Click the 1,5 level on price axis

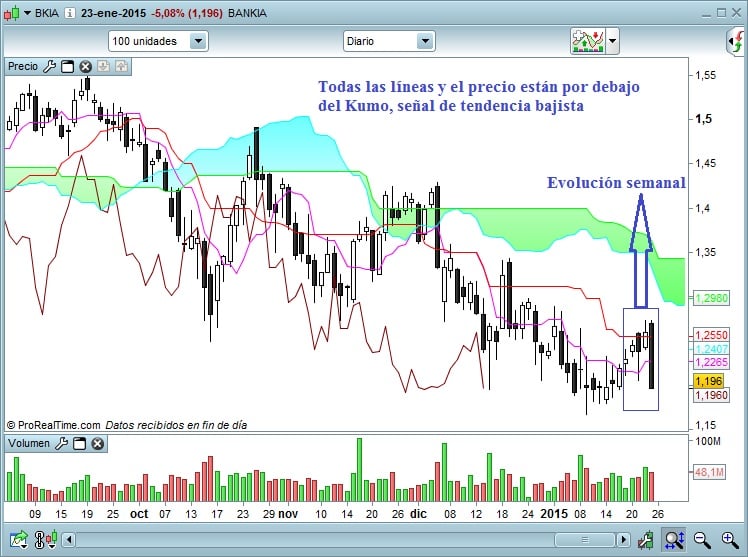coord(703,119)
